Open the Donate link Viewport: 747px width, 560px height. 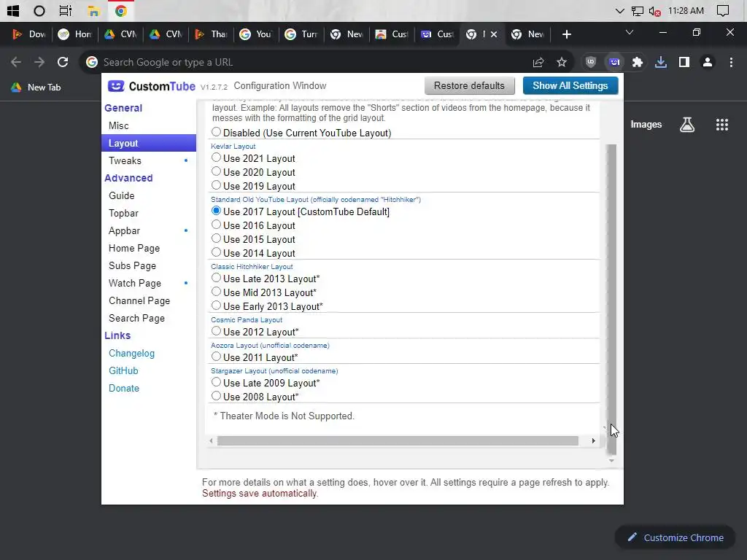pyautogui.click(x=124, y=388)
